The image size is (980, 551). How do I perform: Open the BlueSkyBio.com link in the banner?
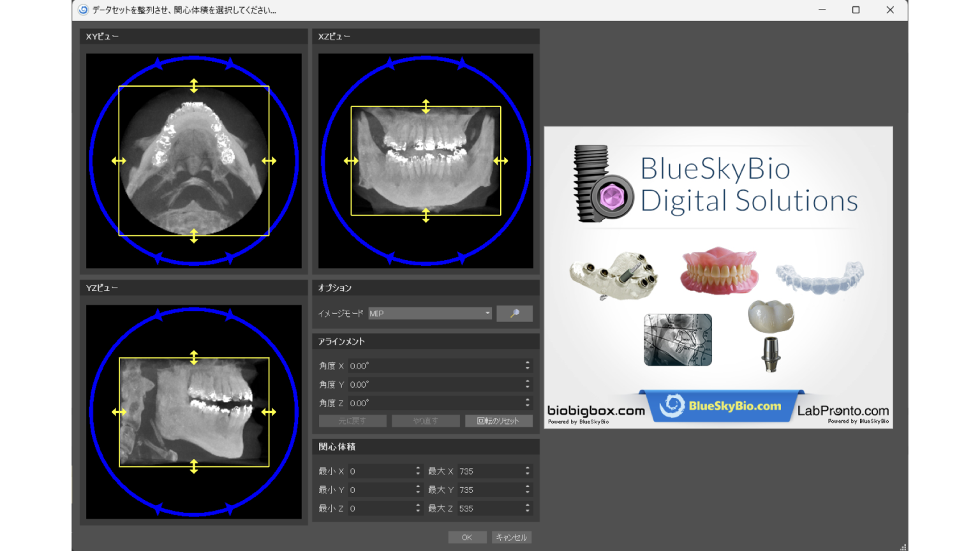(x=734, y=406)
